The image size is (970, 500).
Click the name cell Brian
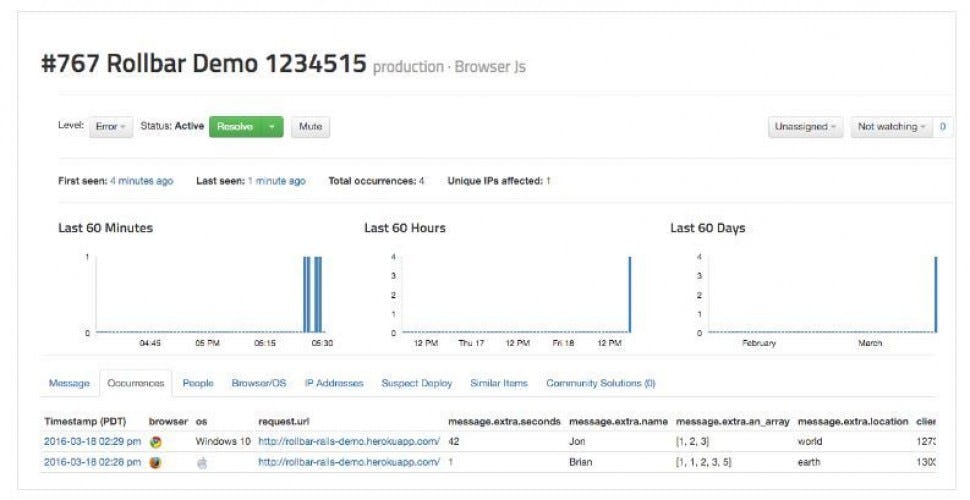[x=581, y=462]
